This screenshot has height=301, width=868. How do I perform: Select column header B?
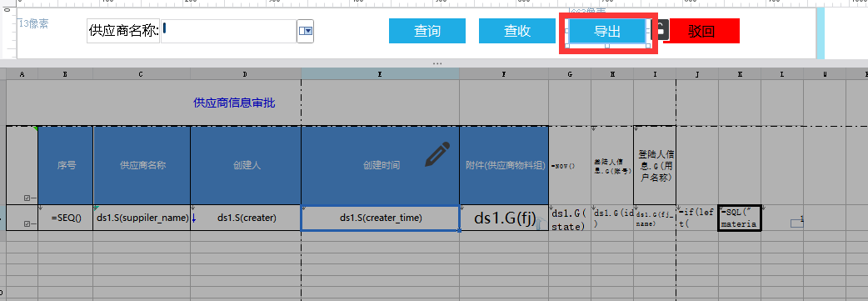(x=65, y=73)
